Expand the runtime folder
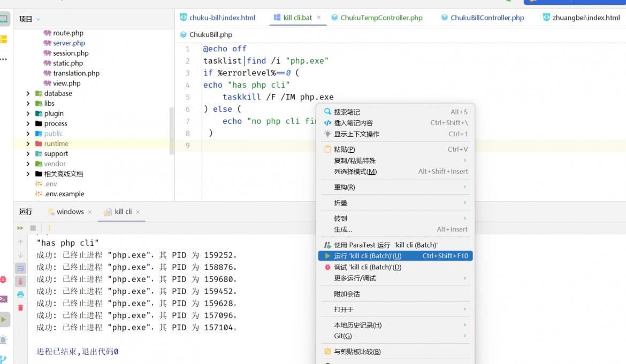Viewport: 626px width, 364px height. click(28, 144)
